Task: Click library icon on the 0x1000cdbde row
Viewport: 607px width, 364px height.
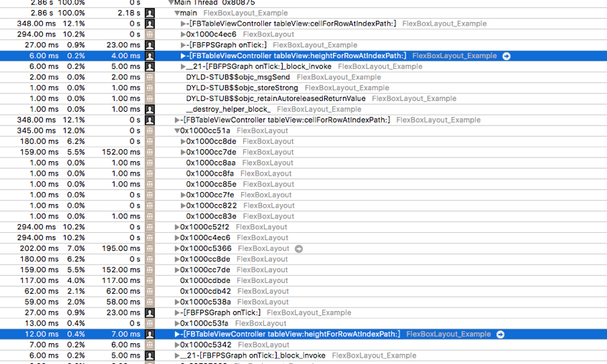Action: coord(150,281)
